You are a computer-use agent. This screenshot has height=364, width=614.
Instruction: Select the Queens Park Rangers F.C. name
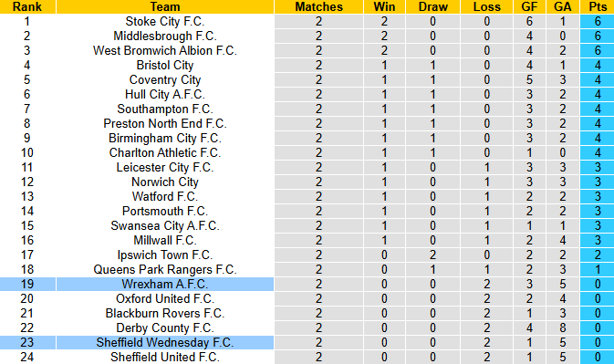165,270
